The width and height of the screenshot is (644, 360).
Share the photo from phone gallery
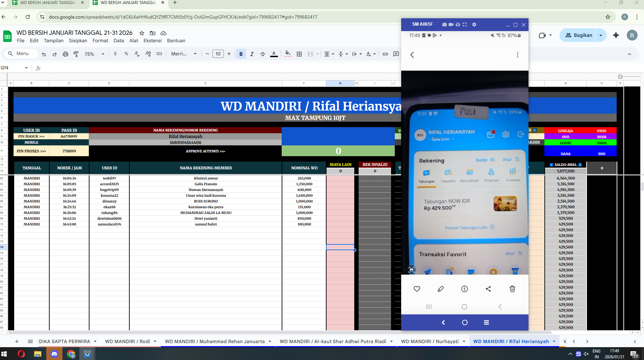point(488,289)
